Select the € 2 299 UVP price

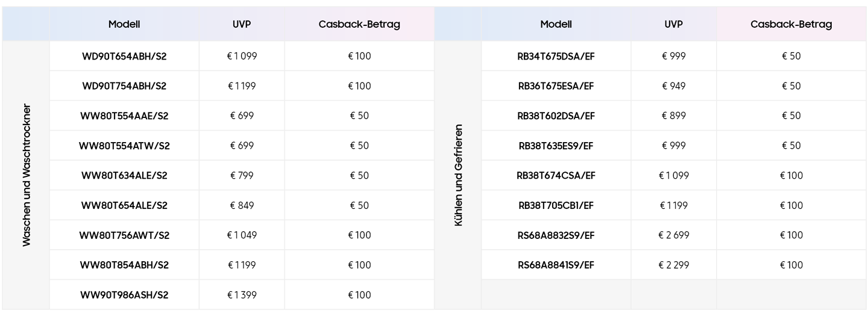tap(673, 265)
